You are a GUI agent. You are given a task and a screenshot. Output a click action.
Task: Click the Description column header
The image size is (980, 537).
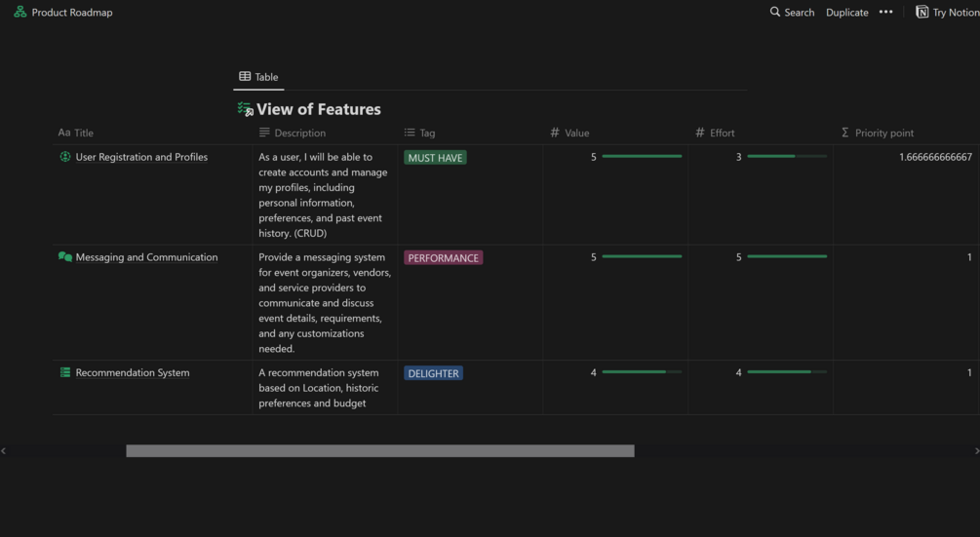(x=299, y=133)
